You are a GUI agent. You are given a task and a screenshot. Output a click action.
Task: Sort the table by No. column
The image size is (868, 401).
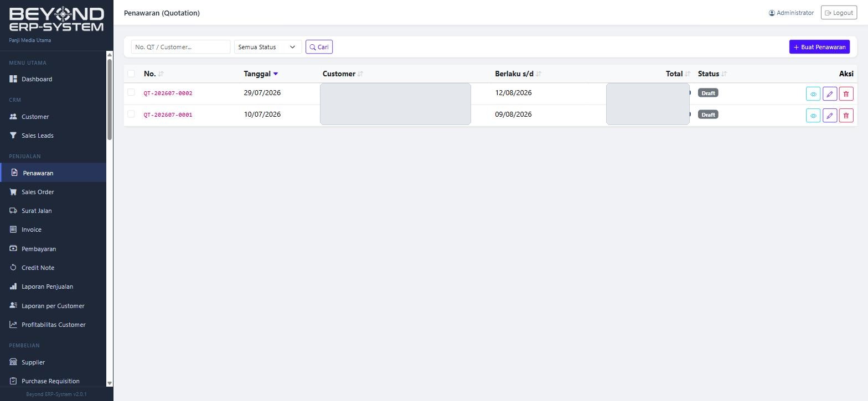coord(153,74)
